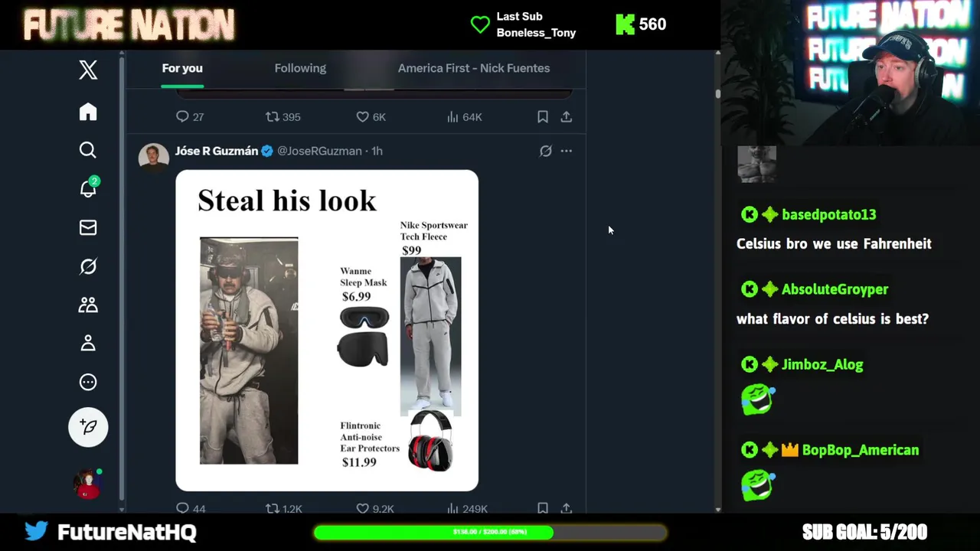Open the 1h timestamp link
The width and height of the screenshot is (980, 551).
377,151
